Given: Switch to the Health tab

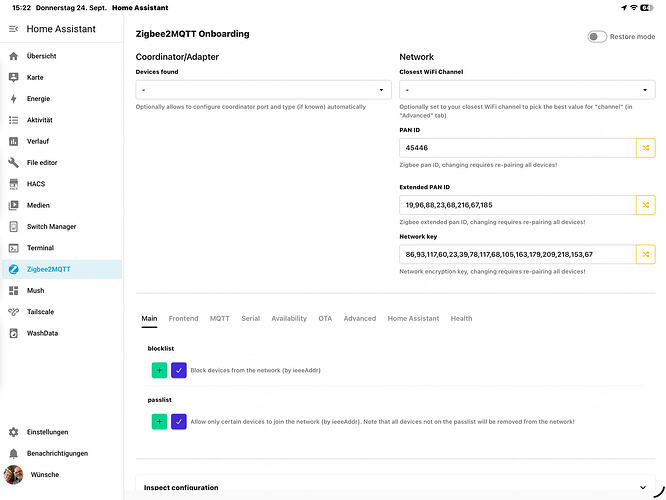Looking at the screenshot, I should pos(461,319).
